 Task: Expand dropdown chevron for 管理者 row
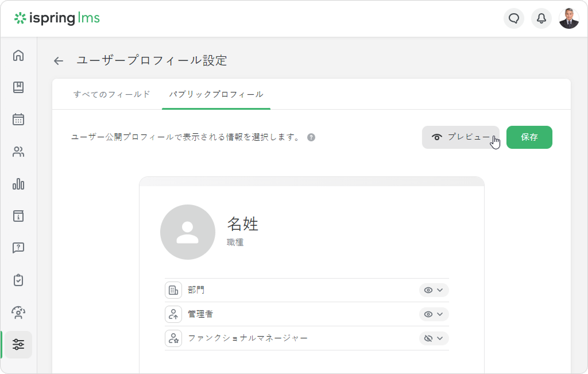point(440,314)
